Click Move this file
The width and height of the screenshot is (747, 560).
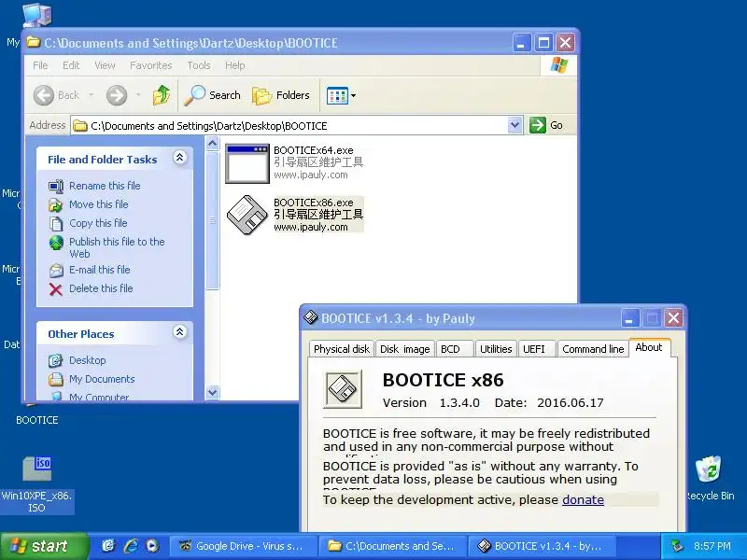99,204
